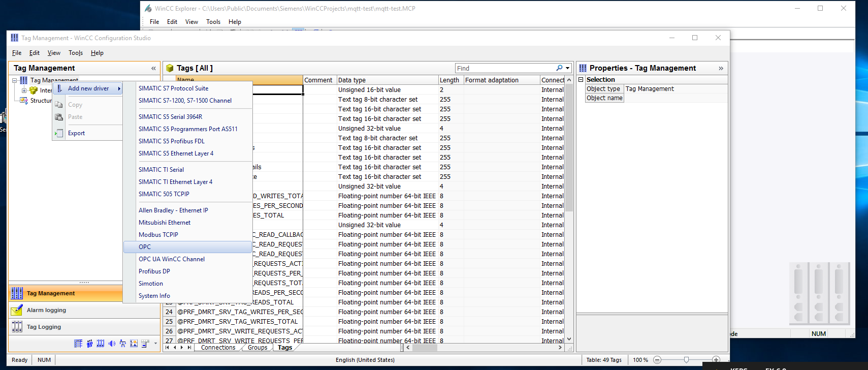Select SIMATIC S7-1200, S7-1500 Channel driver
Screen dimensions: 868x370
coord(188,101)
